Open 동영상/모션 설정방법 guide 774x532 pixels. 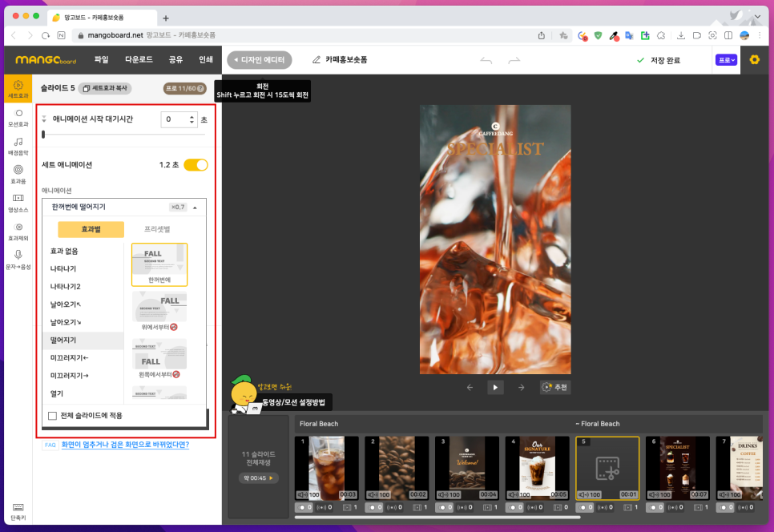coord(294,403)
